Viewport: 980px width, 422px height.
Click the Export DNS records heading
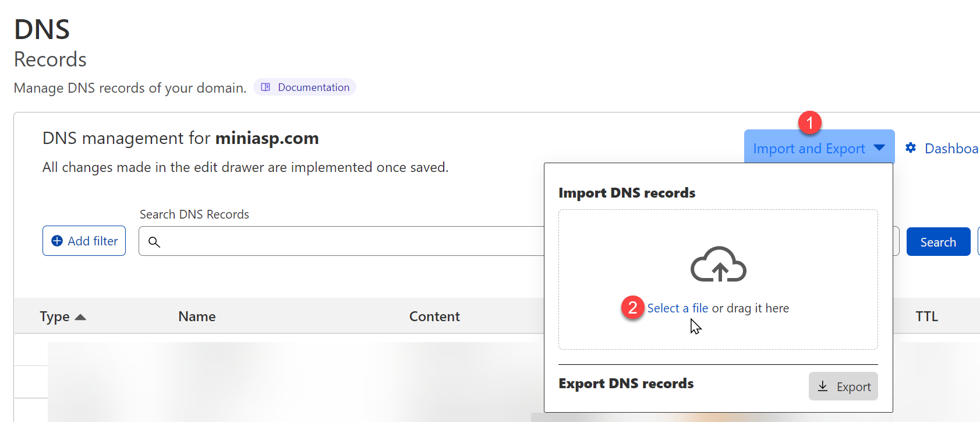tap(626, 384)
